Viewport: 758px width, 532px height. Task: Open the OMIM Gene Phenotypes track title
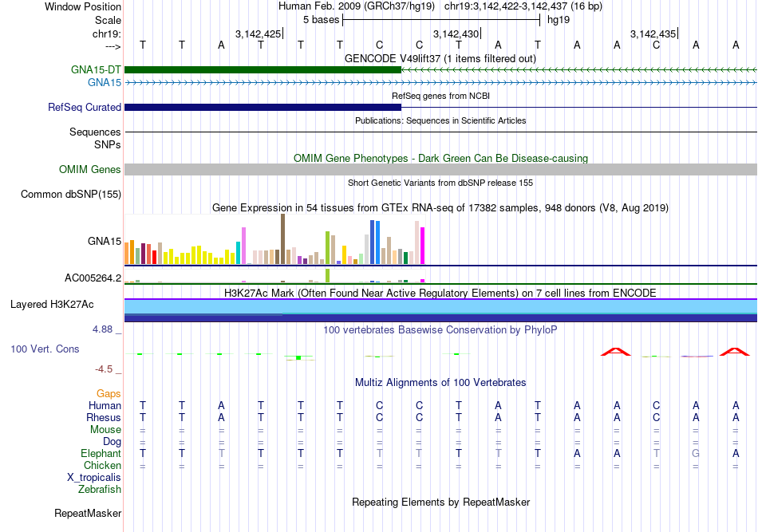pos(440,159)
